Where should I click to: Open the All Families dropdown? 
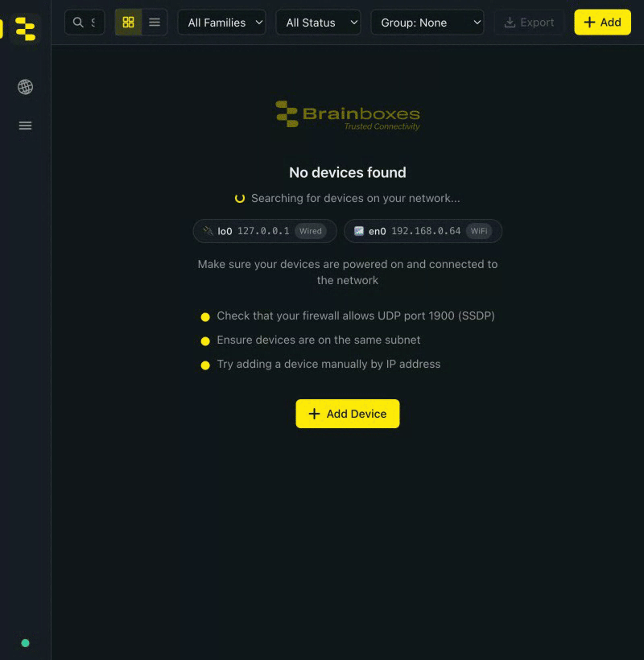[x=222, y=23]
